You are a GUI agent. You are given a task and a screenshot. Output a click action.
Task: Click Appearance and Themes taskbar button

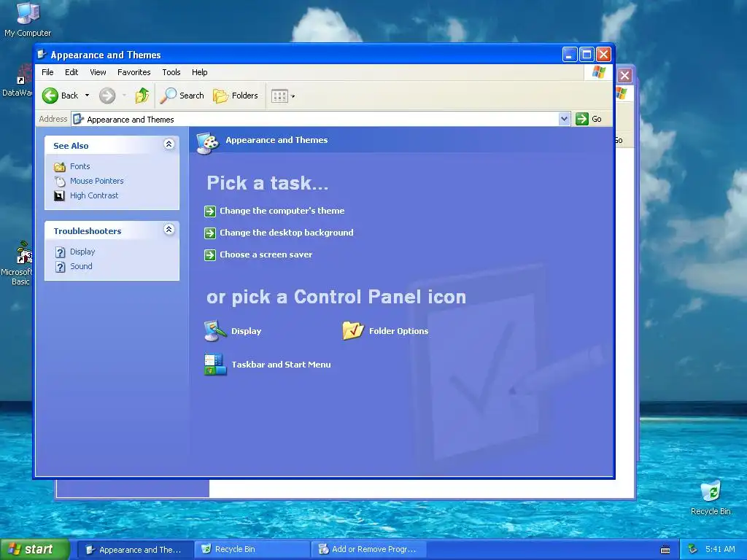click(135, 549)
